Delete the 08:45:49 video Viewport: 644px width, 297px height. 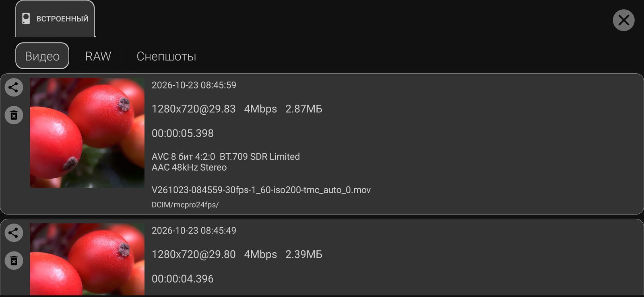pos(14,261)
